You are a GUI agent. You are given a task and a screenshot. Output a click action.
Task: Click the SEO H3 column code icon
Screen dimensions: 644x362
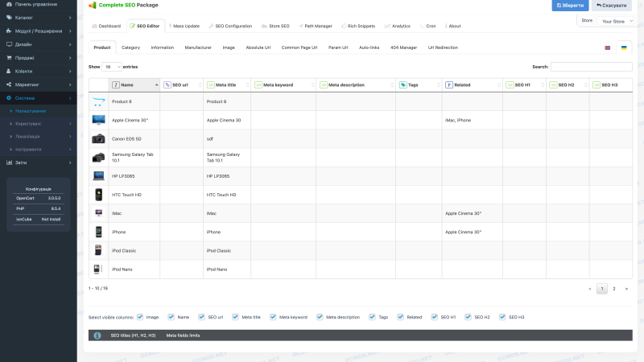pyautogui.click(x=597, y=85)
